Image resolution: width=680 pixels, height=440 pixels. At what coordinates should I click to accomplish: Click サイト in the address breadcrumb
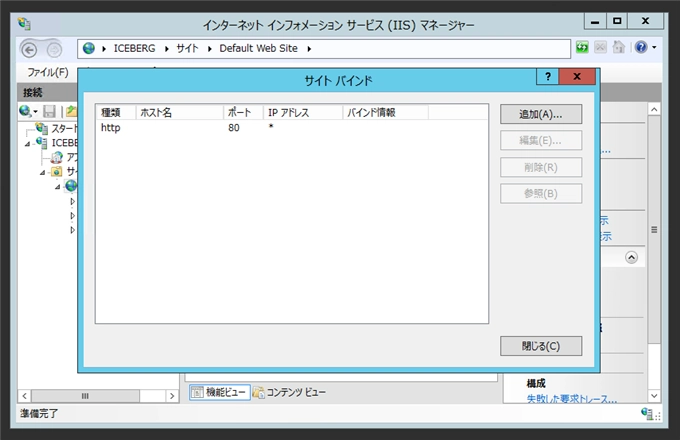(x=187, y=49)
